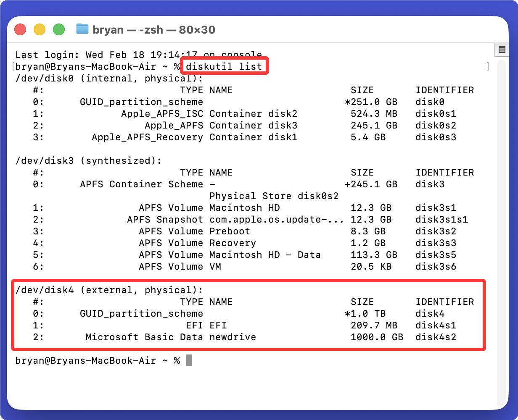Close the Terminal window with red button
Screen dimensions: 518x420
[20, 29]
